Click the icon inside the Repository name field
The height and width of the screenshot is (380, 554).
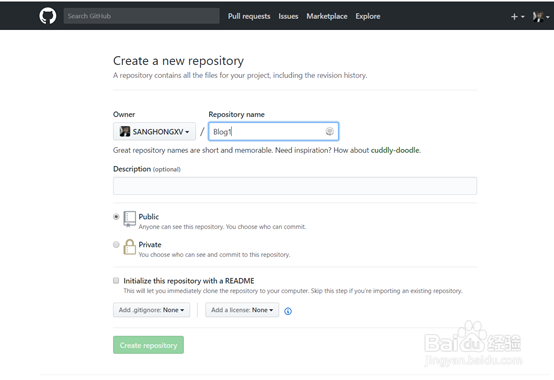coord(329,131)
